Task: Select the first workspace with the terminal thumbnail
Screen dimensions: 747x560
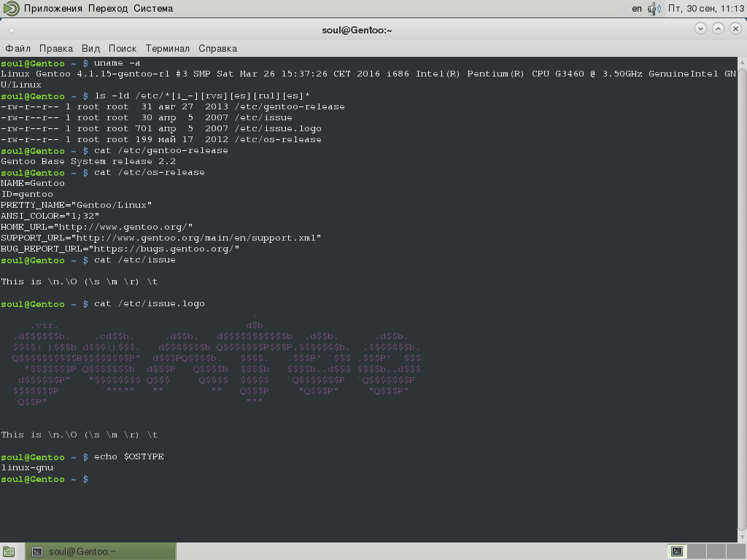Action: click(677, 551)
